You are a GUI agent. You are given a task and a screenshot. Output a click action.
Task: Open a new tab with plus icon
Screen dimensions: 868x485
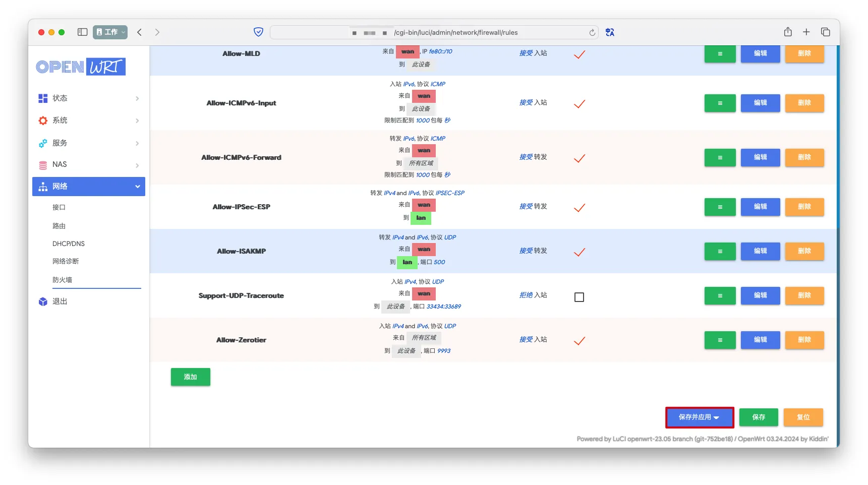(x=806, y=32)
